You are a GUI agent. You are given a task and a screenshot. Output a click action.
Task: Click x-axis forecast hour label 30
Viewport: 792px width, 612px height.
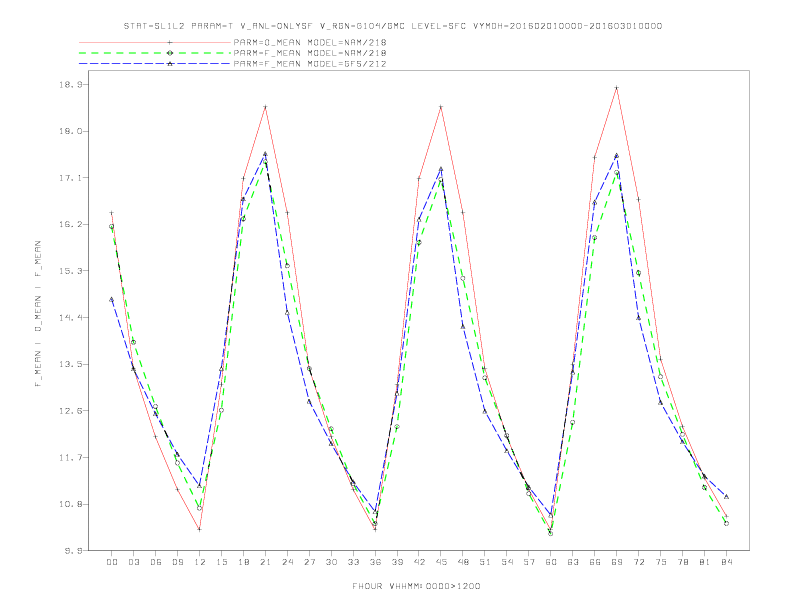[331, 562]
